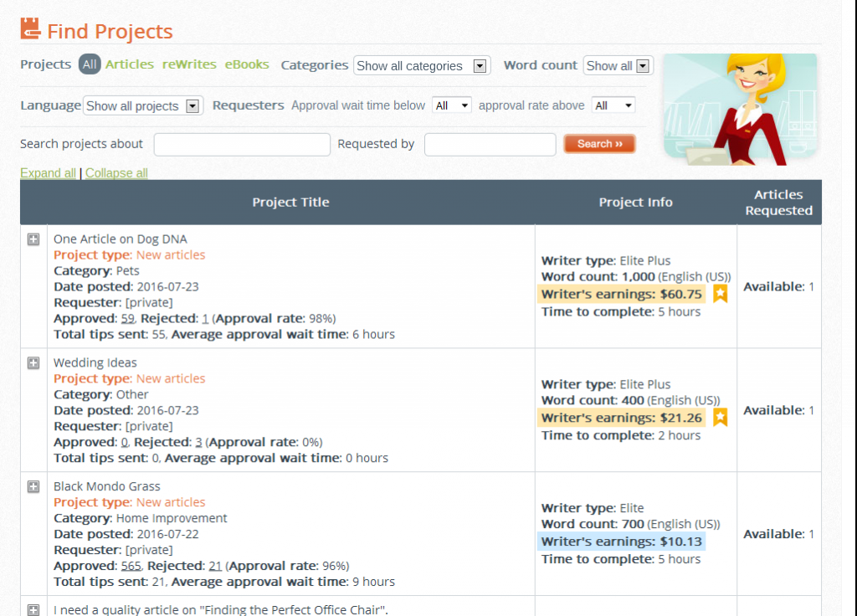Click the Find Projects orange notebook logo icon
Viewport: 857px width, 616px height.
point(30,27)
